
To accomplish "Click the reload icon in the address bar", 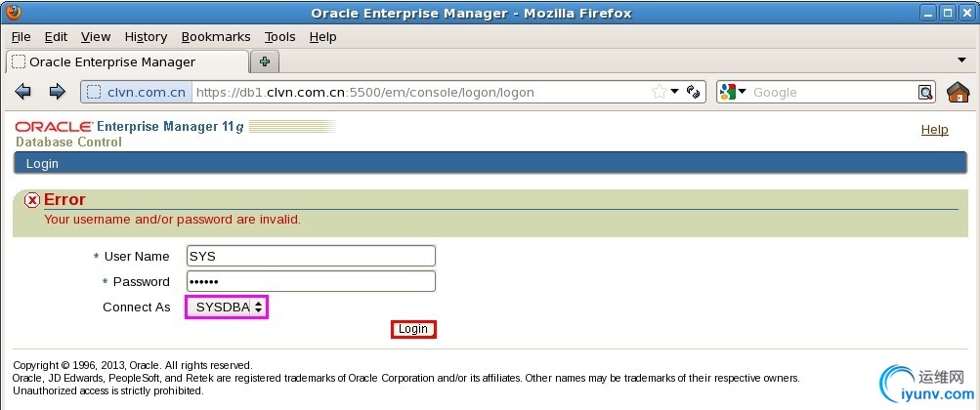I will [x=693, y=93].
